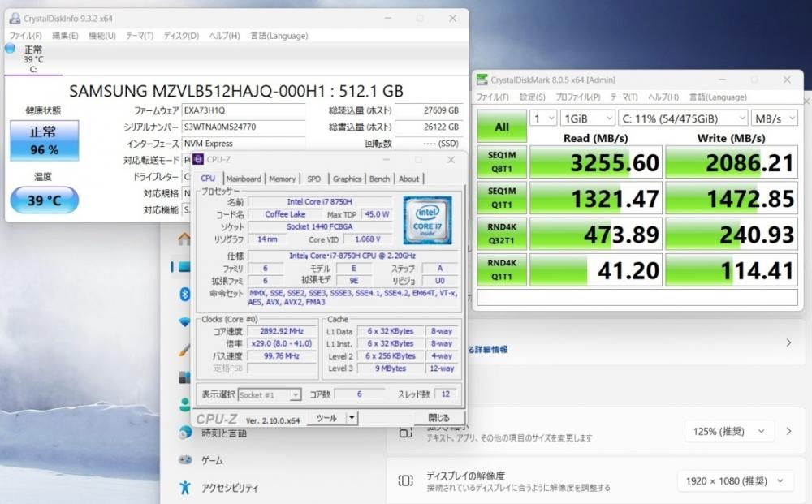Expand the ツール dropdown arrow in CPU-Z
Screen dimensions: 812x504
pos(352,418)
